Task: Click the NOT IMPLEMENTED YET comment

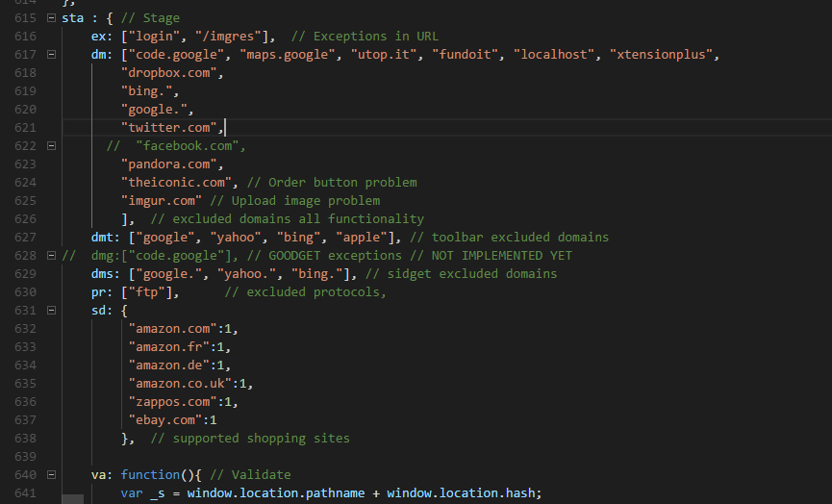Action: pyautogui.click(x=491, y=256)
